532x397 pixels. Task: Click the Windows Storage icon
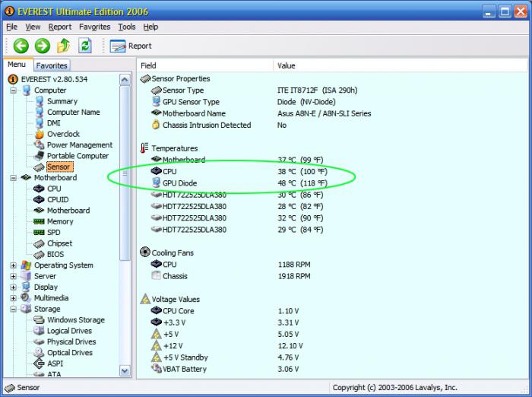(x=39, y=320)
